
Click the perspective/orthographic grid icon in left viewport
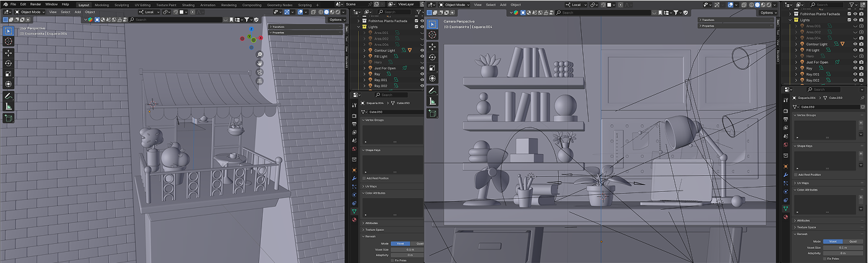point(260,81)
